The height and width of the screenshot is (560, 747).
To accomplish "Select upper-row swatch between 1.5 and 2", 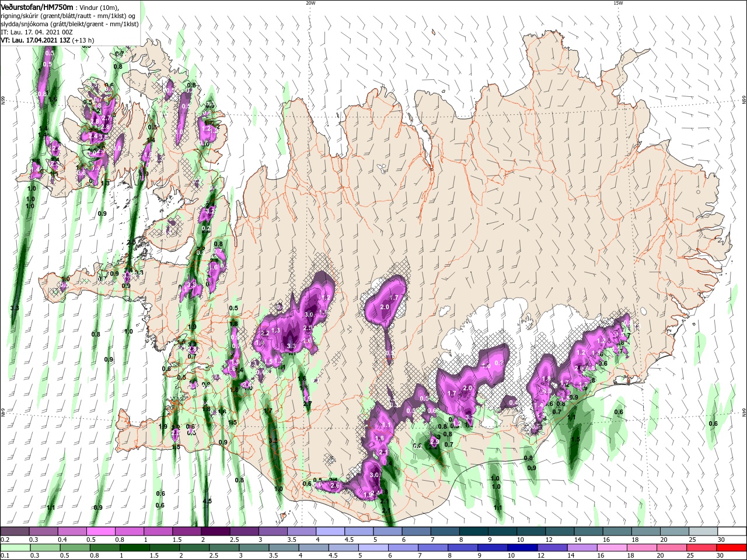I will (x=187, y=531).
